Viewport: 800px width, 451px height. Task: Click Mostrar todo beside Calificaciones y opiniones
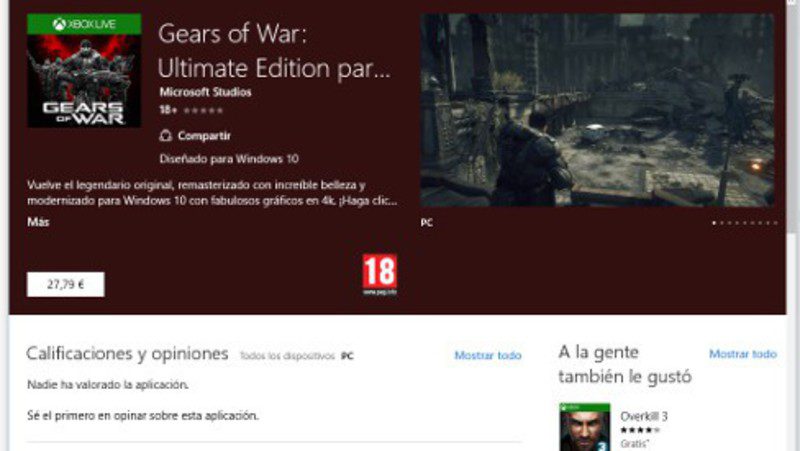pos(488,355)
